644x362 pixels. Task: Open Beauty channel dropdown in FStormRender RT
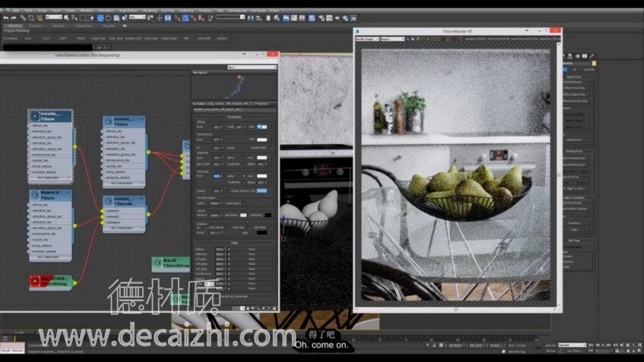coord(392,39)
